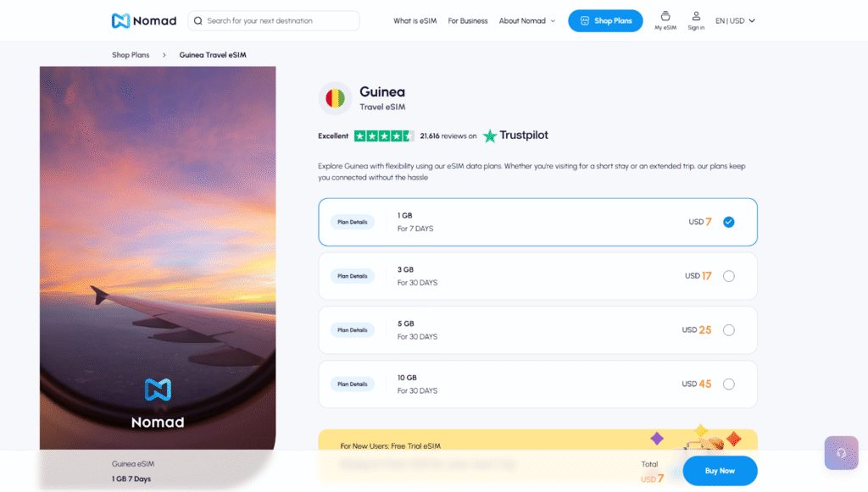Open the My eSIM icon
Image resolution: width=868 pixels, height=492 pixels.
coord(665,16)
